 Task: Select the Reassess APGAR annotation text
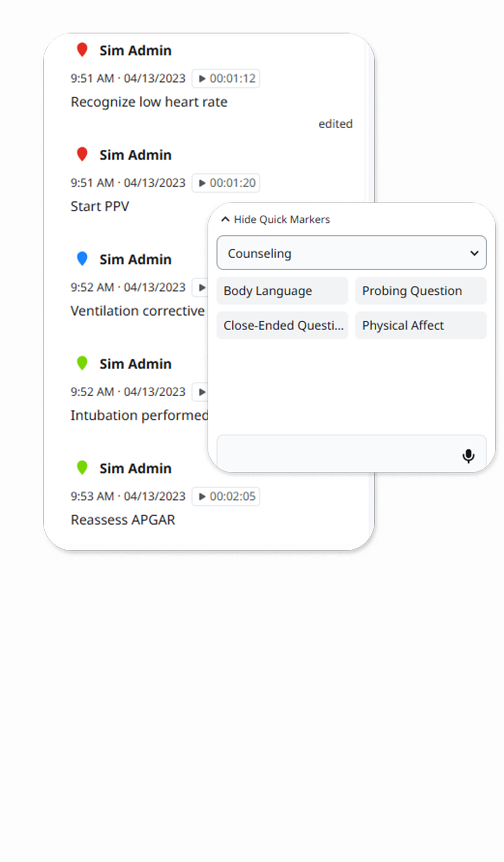[123, 520]
